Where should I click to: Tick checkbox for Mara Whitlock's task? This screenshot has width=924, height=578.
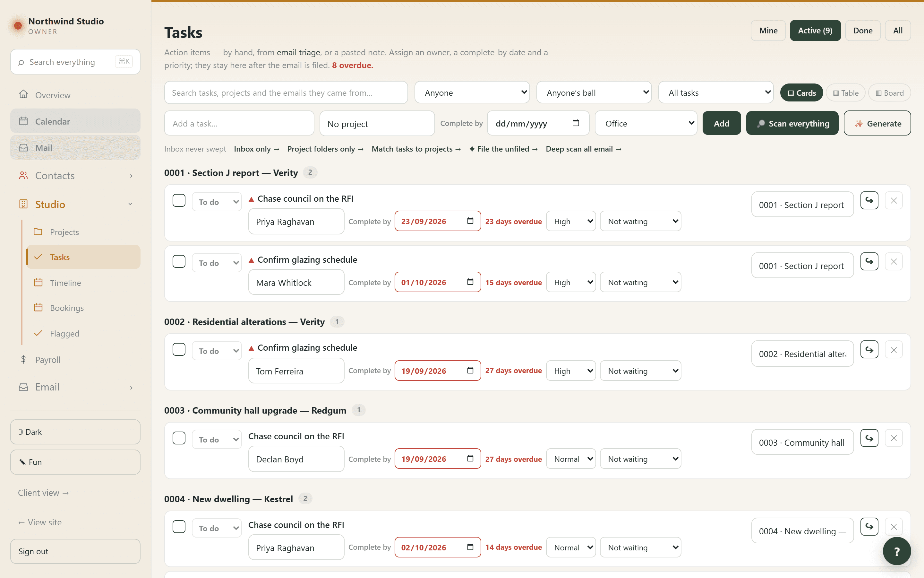(179, 261)
